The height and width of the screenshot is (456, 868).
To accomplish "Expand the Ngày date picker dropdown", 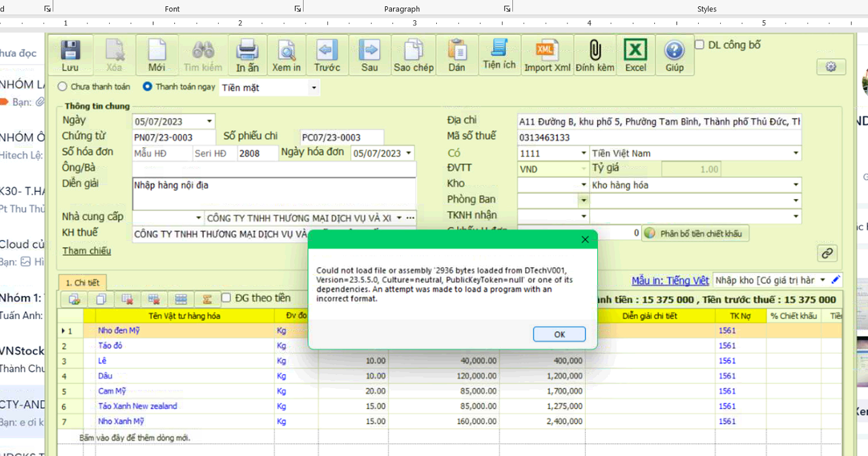I will click(209, 121).
